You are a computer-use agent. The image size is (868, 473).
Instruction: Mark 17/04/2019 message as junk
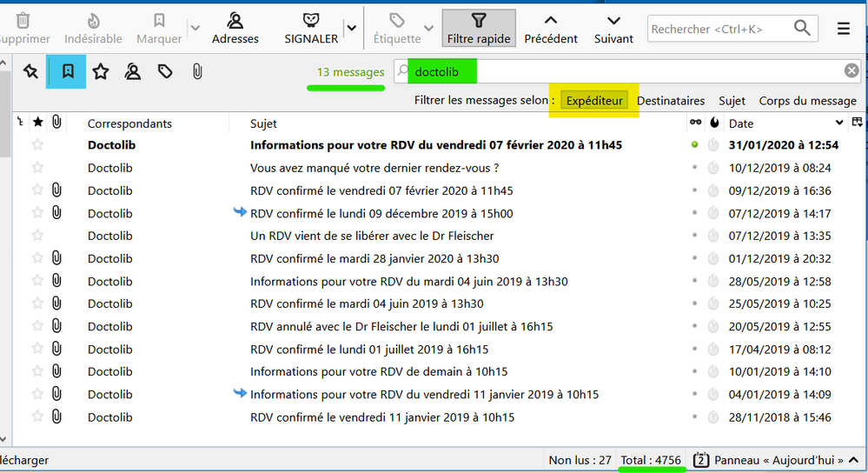point(713,350)
